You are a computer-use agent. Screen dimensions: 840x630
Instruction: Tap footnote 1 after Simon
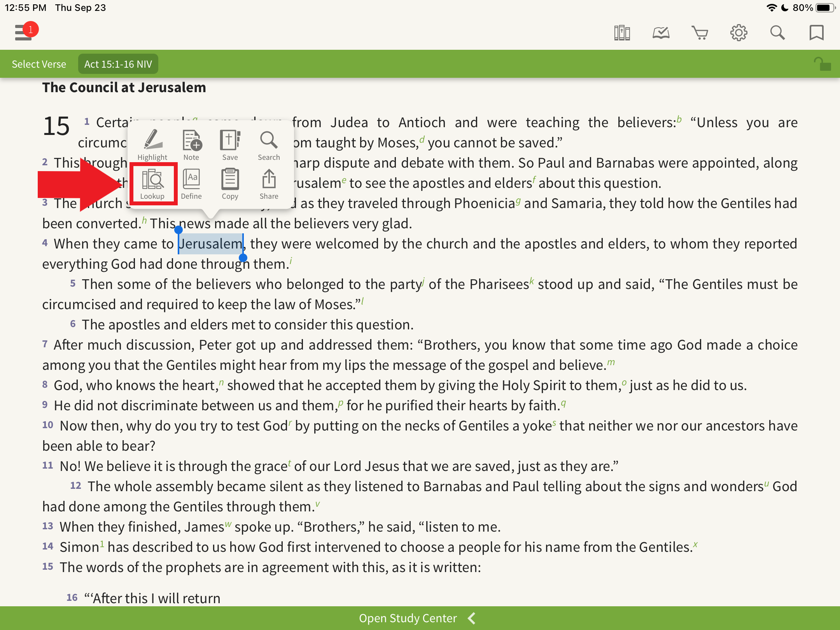(x=102, y=544)
